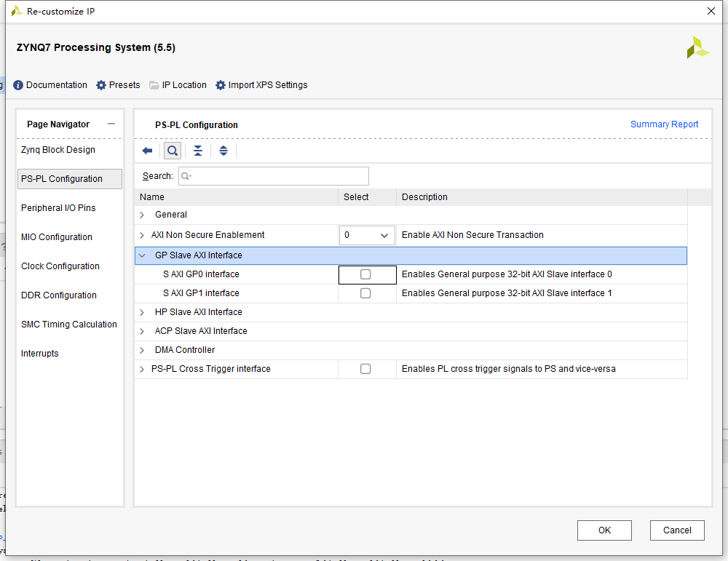
Task: Open MIO Configuration page
Action: pyautogui.click(x=57, y=237)
